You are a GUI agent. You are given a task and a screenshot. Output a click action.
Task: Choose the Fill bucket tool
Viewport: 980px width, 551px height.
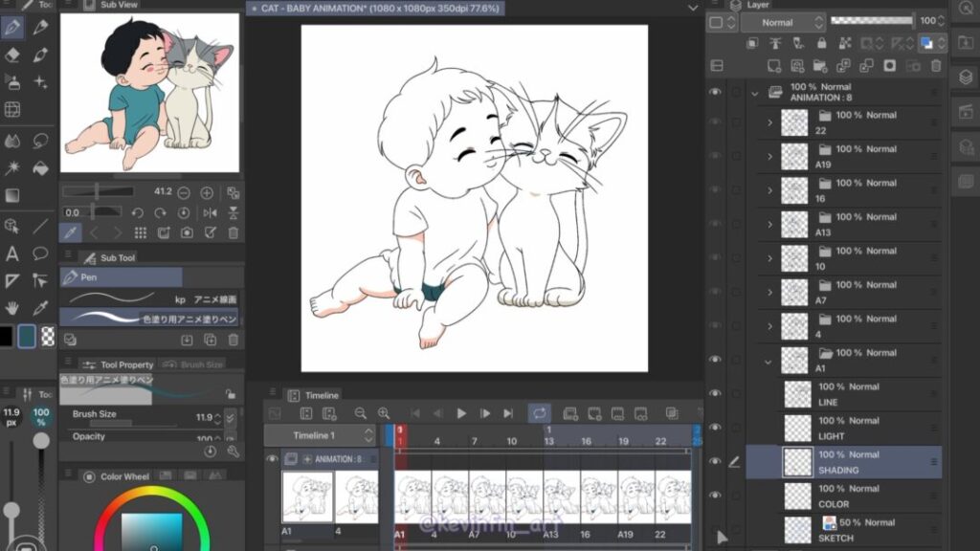click(x=40, y=168)
